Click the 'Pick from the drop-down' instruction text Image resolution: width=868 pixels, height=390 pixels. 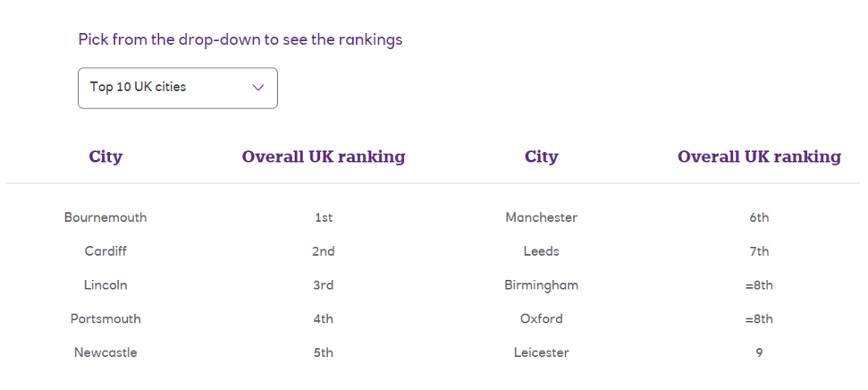coord(240,40)
